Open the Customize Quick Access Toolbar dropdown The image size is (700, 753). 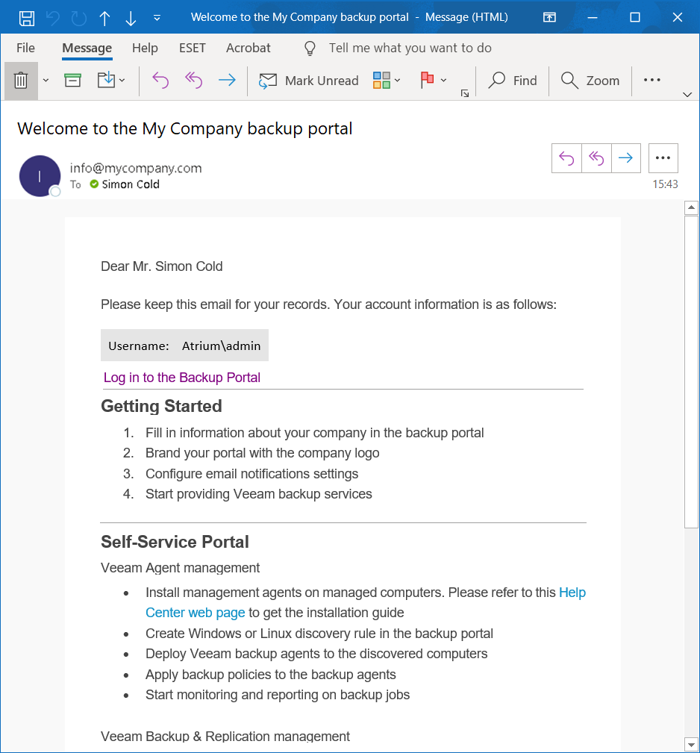[157, 18]
